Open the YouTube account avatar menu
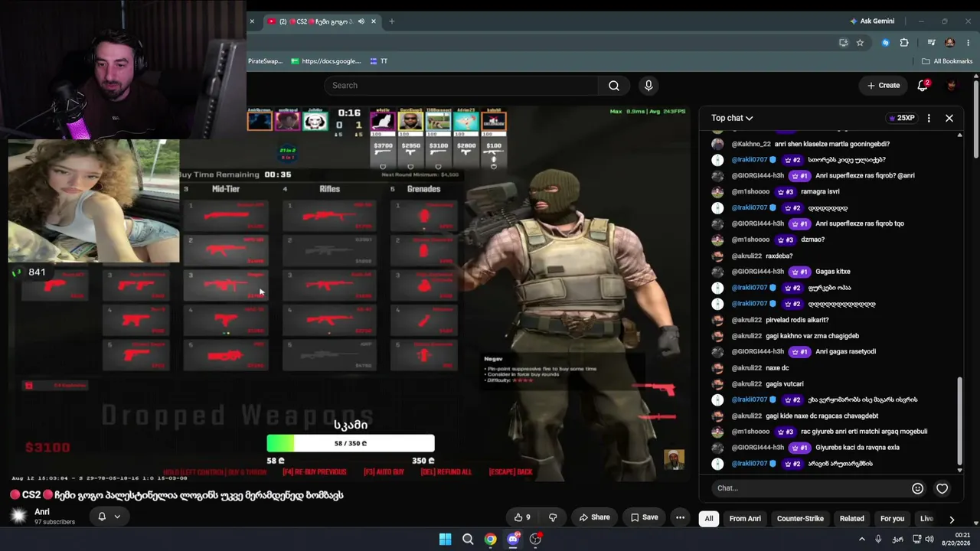Screen dimensions: 980x551 pyautogui.click(x=952, y=86)
